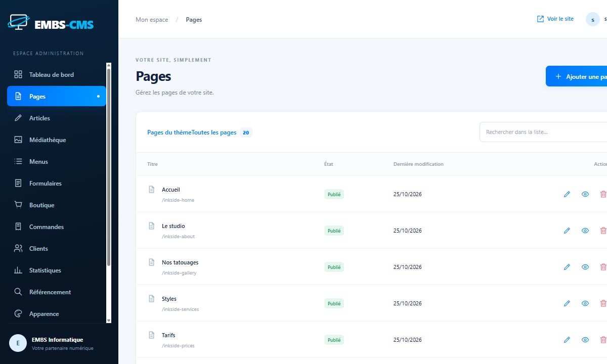Viewport: 607px width, 364px height.
Task: Click the /inkside-about slug text
Action: click(178, 237)
